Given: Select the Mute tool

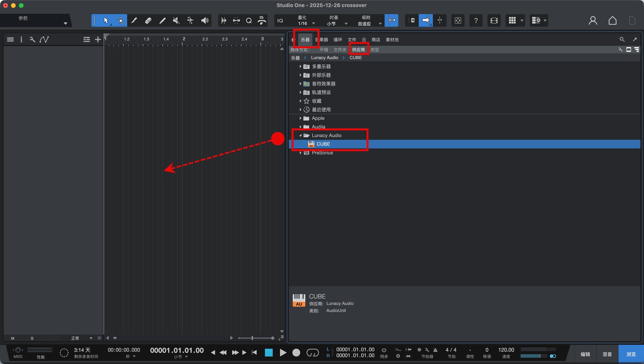Looking at the screenshot, I should point(176,20).
